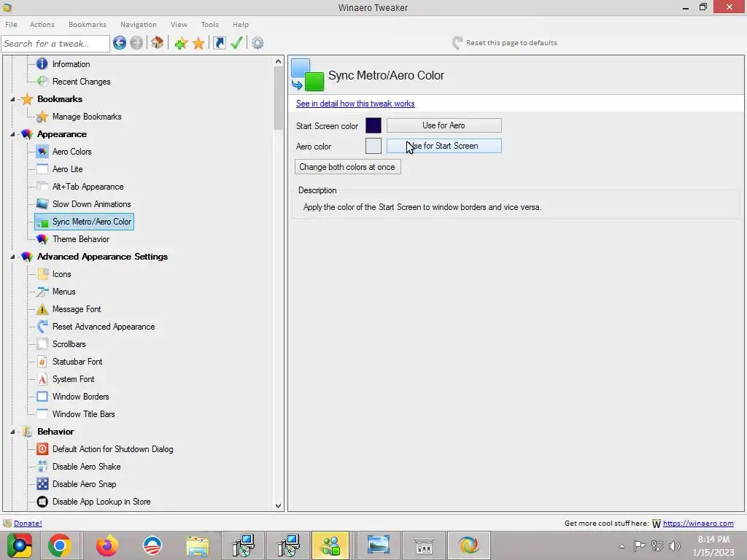The width and height of the screenshot is (747, 560).
Task: Open the Icons appearance setting
Action: (x=61, y=274)
